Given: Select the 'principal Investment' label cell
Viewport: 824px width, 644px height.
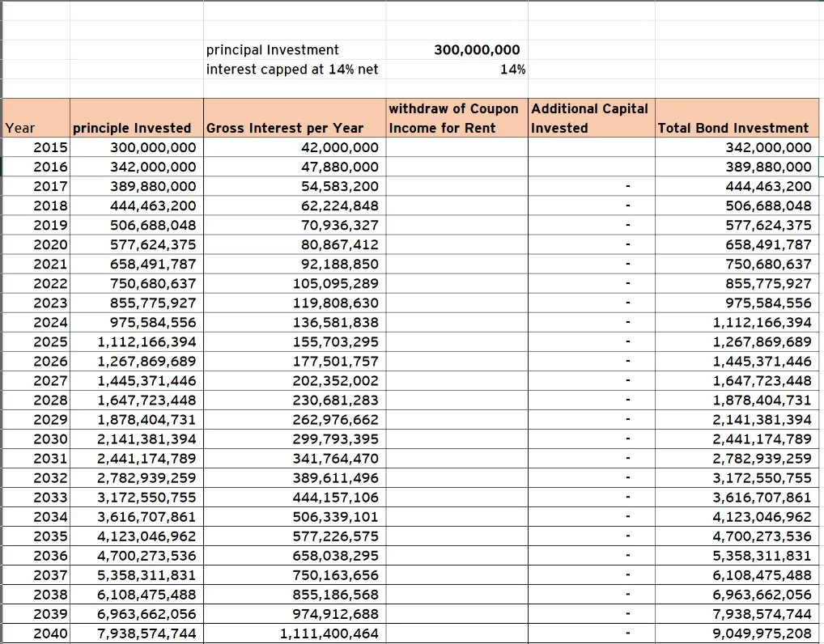Looking at the screenshot, I should pyautogui.click(x=295, y=50).
